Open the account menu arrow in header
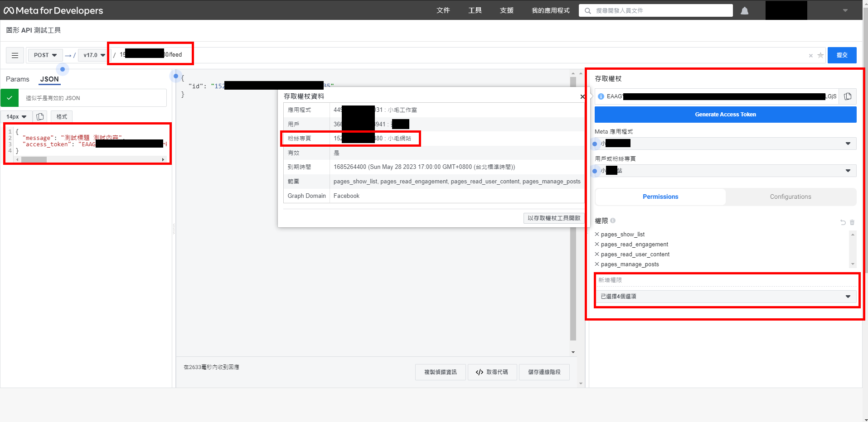 coord(845,10)
